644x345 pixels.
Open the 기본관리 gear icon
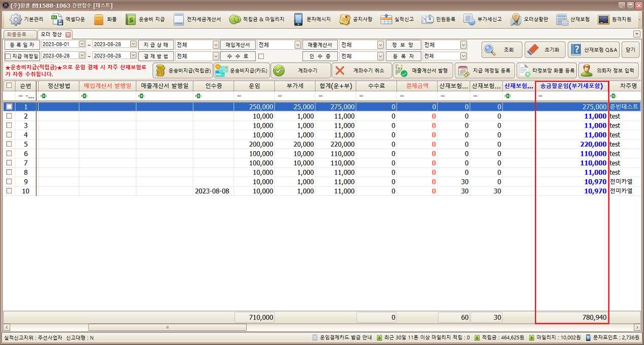click(16, 20)
